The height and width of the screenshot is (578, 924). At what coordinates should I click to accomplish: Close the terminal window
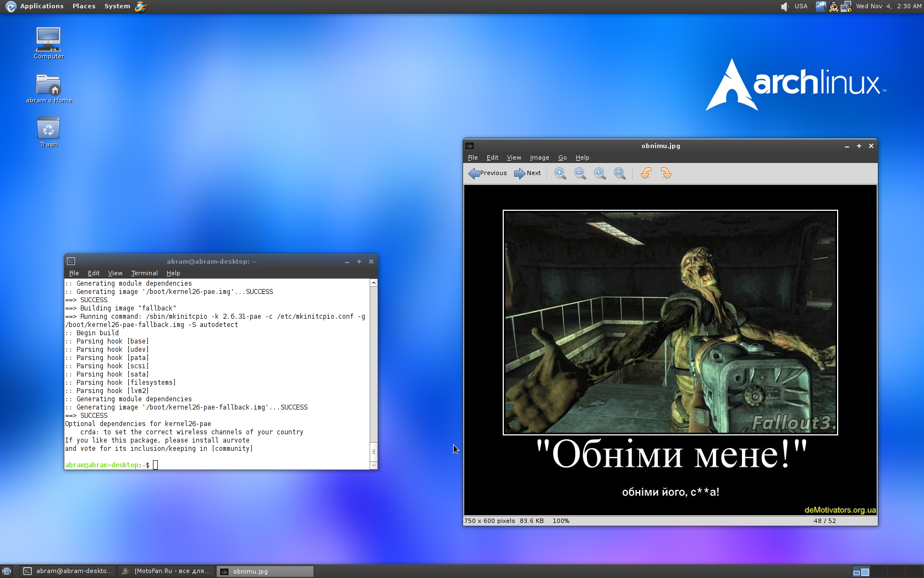tap(371, 261)
